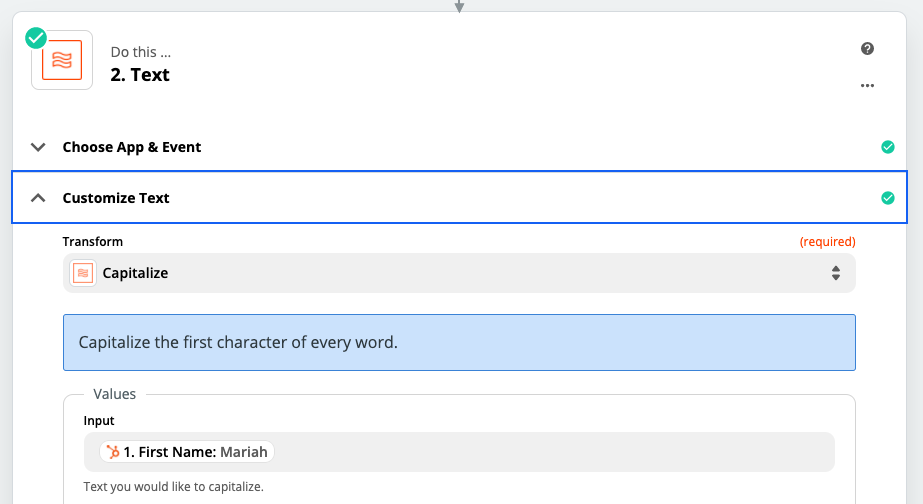
Task: Click the connector arrow above the step
Action: [x=459, y=6]
